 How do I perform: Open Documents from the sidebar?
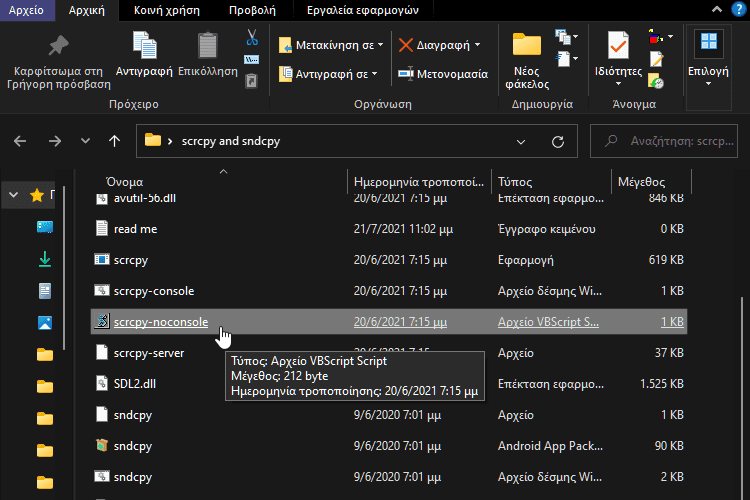coord(45,290)
